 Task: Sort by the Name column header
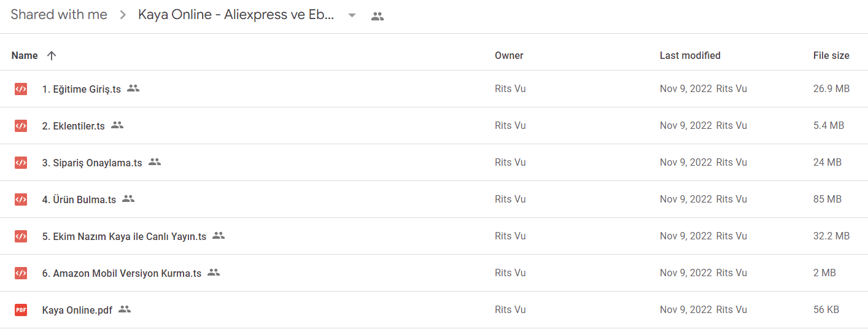click(25, 55)
